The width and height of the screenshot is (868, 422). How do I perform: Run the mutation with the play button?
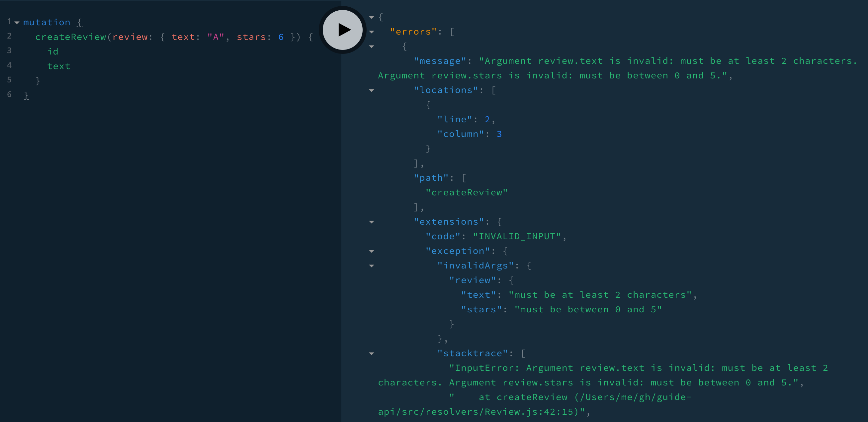(x=342, y=30)
